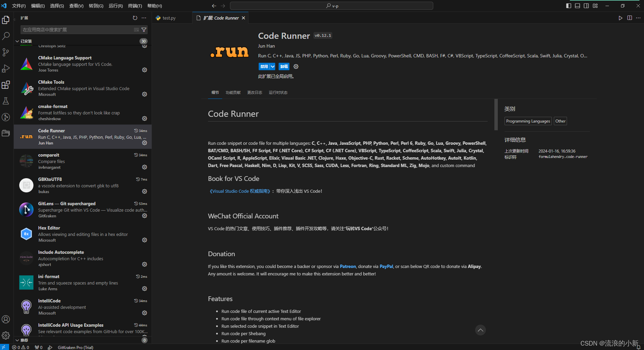Select the Other category tag
The image size is (644, 350).
coord(561,121)
